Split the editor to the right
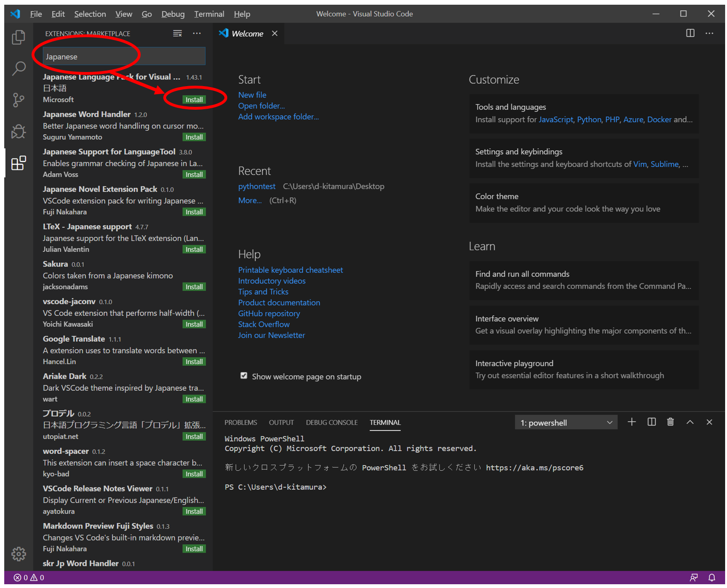Image resolution: width=727 pixels, height=588 pixels. (690, 33)
